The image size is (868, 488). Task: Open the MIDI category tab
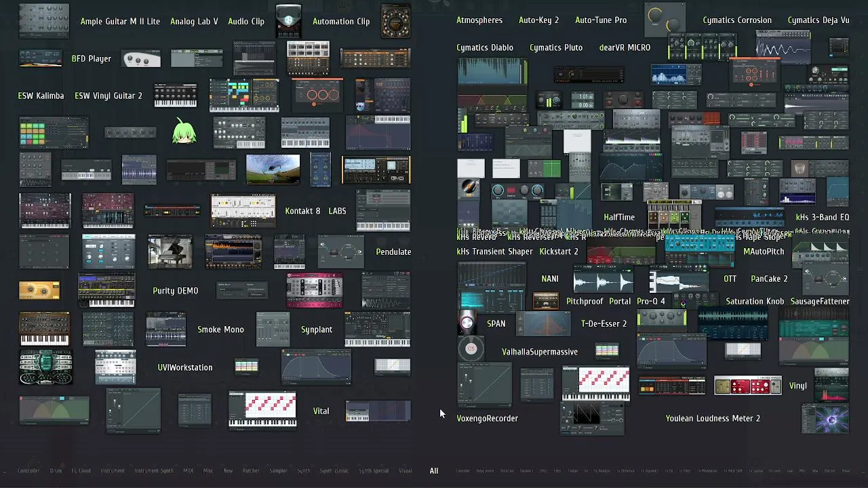pyautogui.click(x=188, y=470)
